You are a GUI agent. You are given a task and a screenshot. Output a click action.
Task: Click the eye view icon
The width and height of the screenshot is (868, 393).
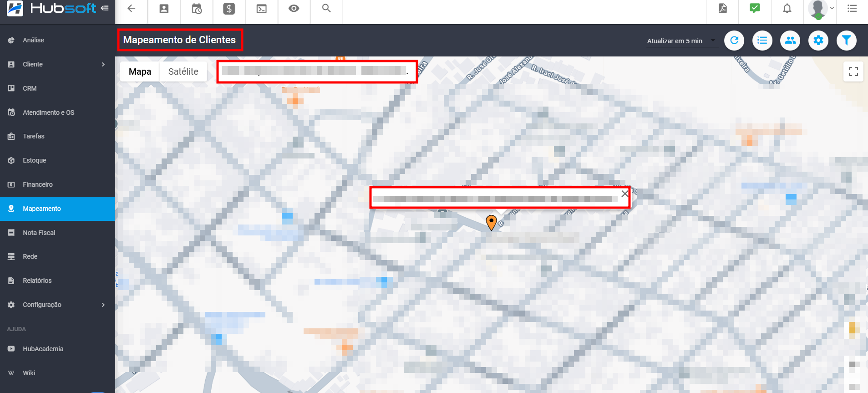(x=294, y=8)
